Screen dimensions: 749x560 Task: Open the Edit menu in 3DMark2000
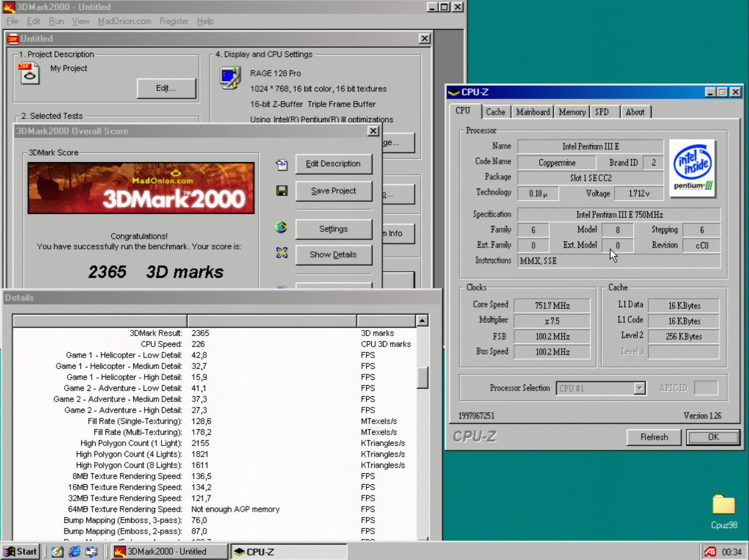(x=33, y=21)
